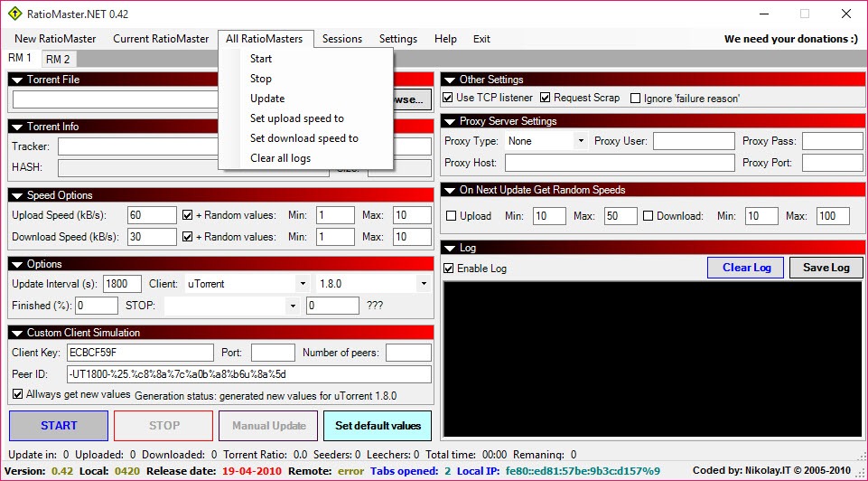The width and height of the screenshot is (868, 481).
Task: Click Exit in menu bar
Action: (x=481, y=39)
